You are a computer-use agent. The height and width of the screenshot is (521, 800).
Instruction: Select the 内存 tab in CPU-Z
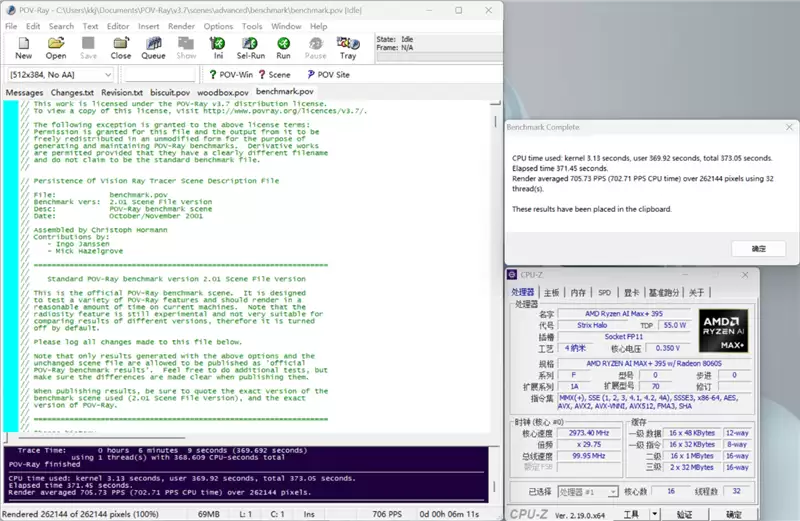tap(578, 292)
